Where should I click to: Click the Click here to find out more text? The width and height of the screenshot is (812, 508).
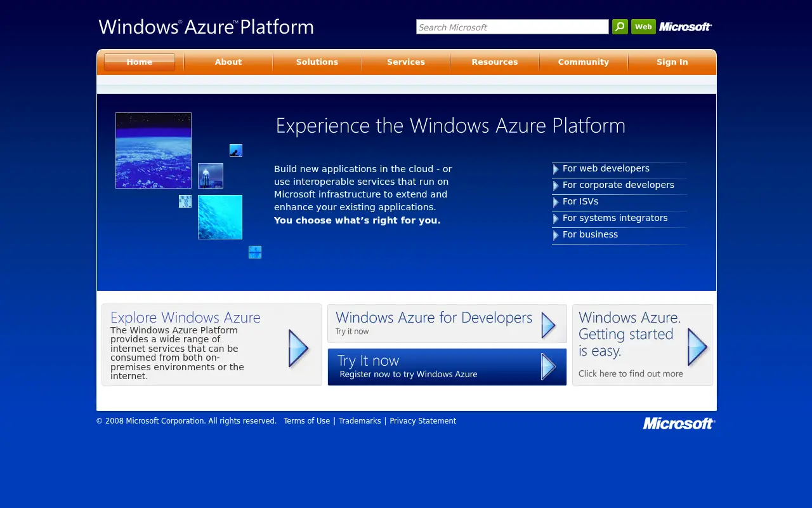click(631, 373)
